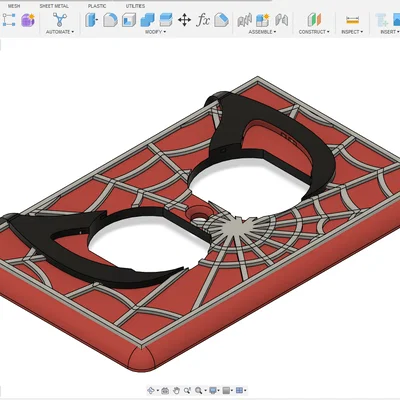This screenshot has height=400, width=400.
Task: Open the INSERT dropdown menu
Action: click(390, 32)
